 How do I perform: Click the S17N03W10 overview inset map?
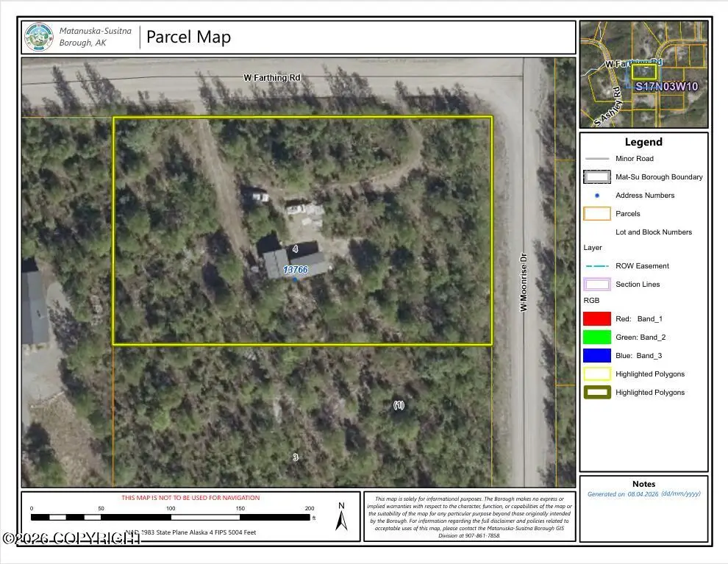pyautogui.click(x=644, y=74)
